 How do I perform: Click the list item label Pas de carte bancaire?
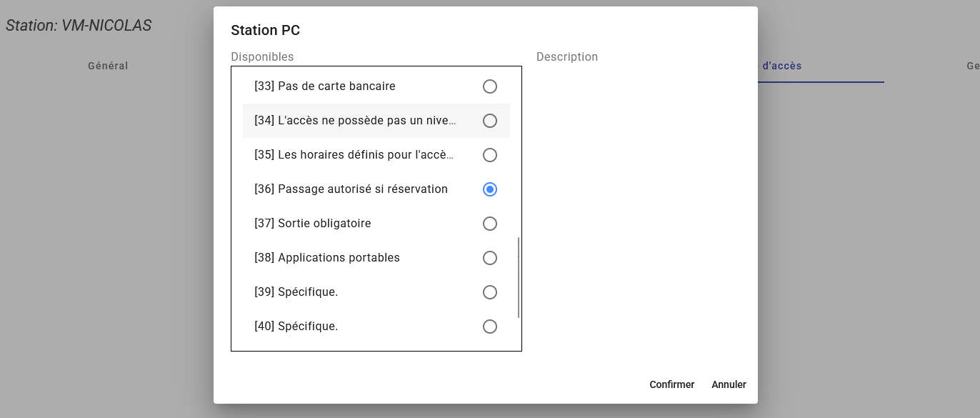coord(325,86)
